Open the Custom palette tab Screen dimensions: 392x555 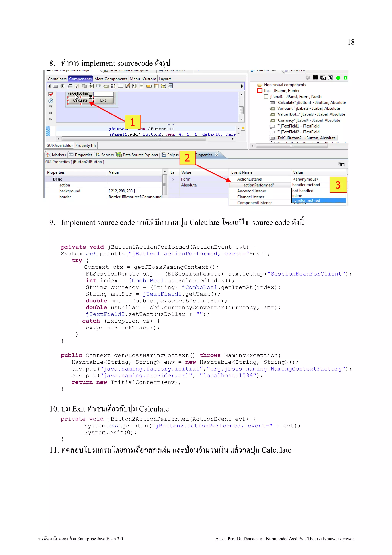click(x=149, y=79)
